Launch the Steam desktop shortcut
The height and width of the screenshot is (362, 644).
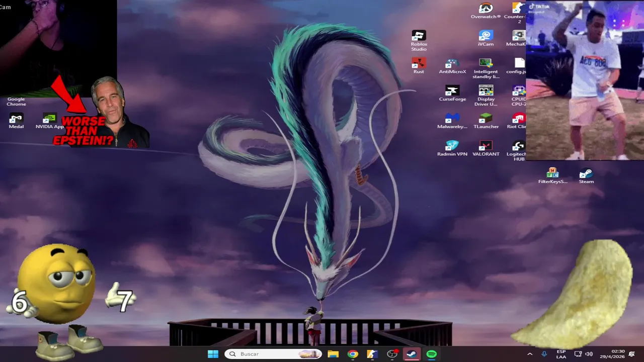pyautogui.click(x=586, y=176)
